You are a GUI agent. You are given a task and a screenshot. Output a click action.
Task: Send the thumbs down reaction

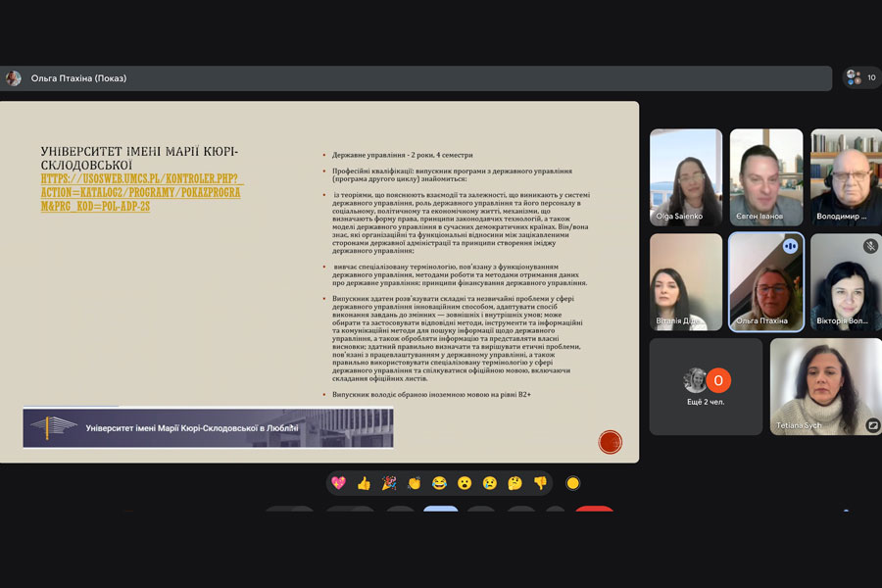pos(541,483)
